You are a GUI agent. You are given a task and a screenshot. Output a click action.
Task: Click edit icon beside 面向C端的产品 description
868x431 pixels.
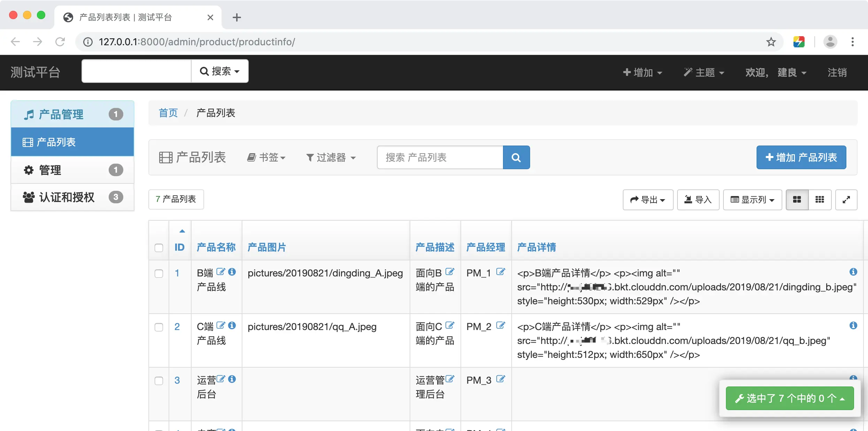coord(450,326)
